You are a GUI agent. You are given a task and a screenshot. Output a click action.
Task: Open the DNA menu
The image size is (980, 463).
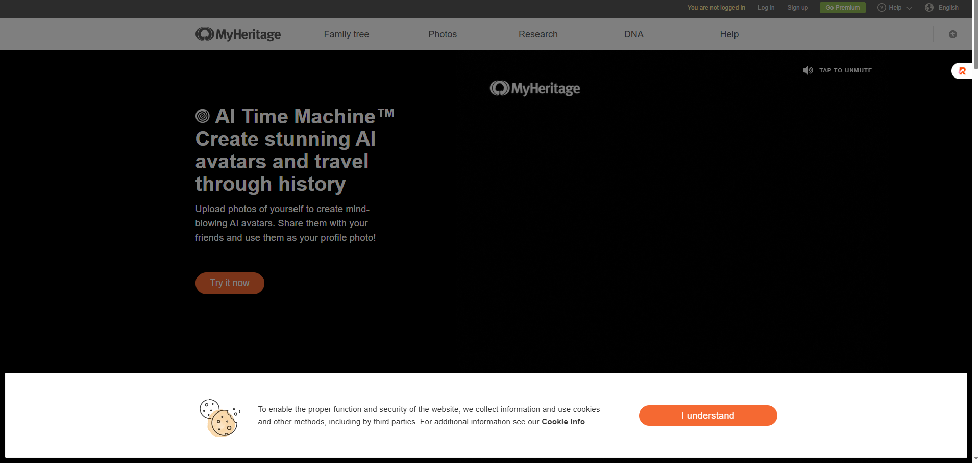point(633,34)
